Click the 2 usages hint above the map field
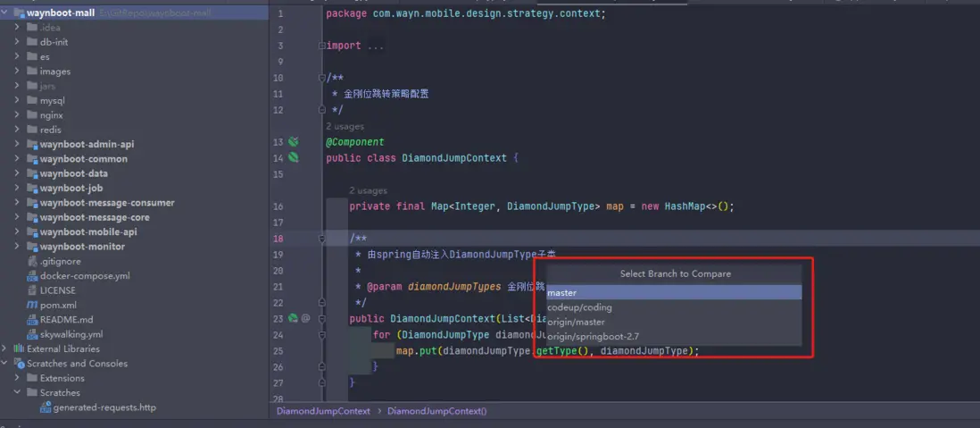980x428 pixels. [x=368, y=190]
